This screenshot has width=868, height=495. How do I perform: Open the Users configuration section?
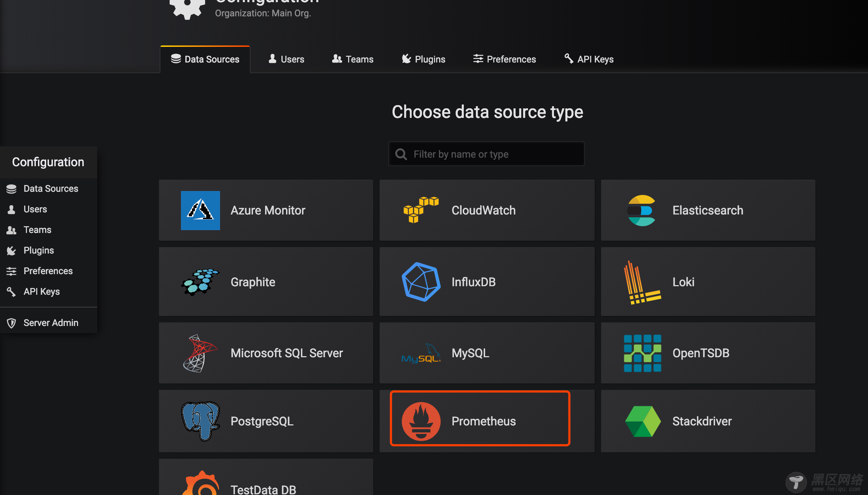[34, 209]
